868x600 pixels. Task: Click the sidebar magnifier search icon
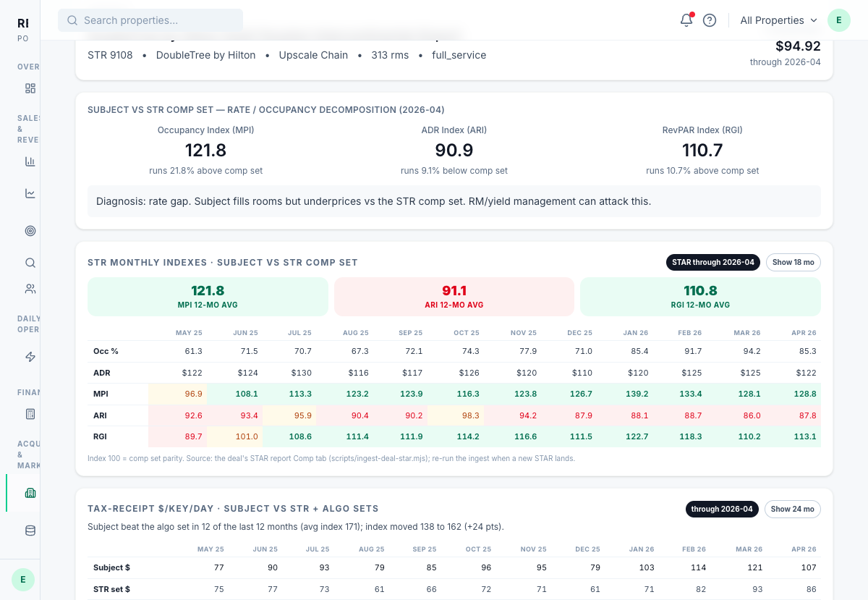point(30,263)
